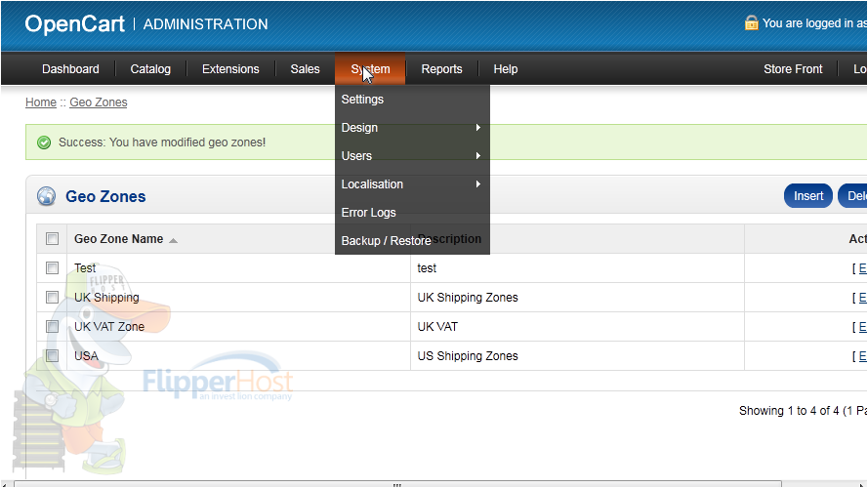Click the 'UK VAT' description cell
868x488 pixels.
point(437,327)
